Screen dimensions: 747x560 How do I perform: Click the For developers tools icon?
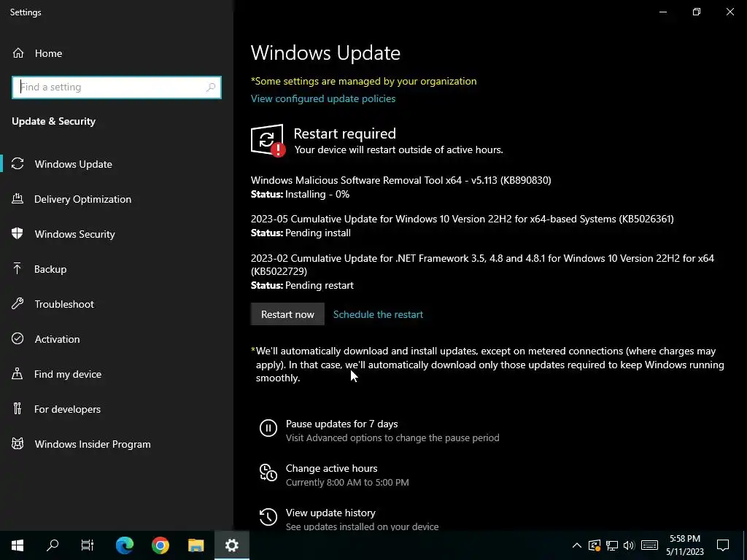point(18,408)
